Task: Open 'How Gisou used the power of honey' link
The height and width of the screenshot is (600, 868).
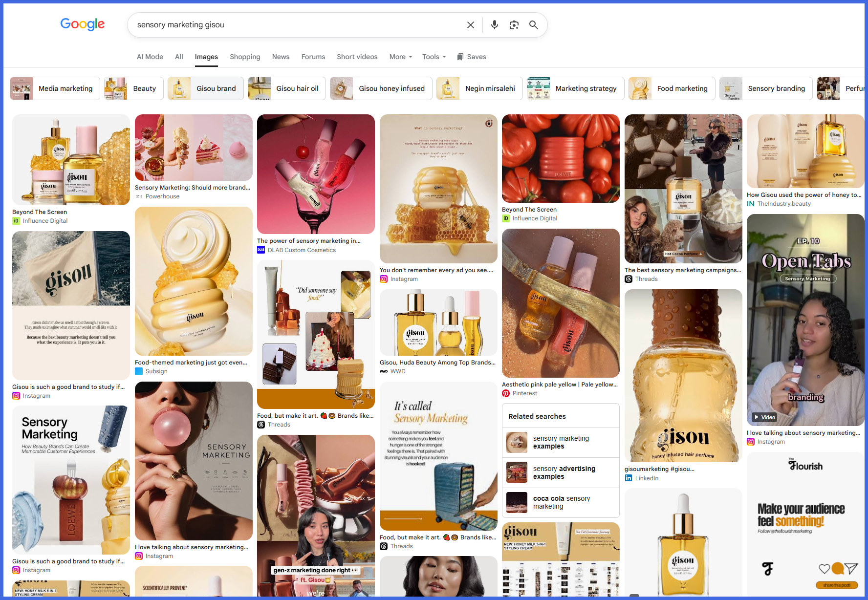Action: point(804,195)
